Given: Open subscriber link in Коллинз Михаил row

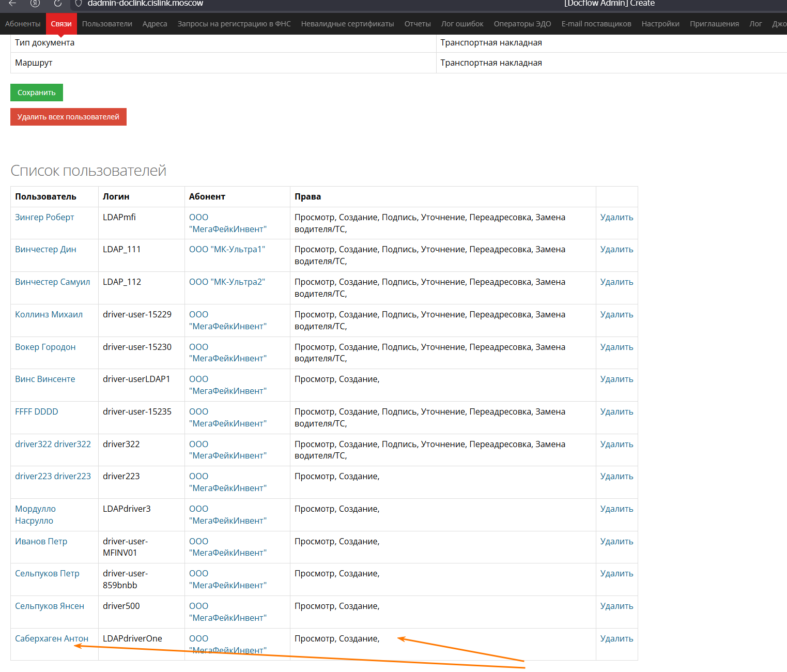Looking at the screenshot, I should tap(228, 320).
